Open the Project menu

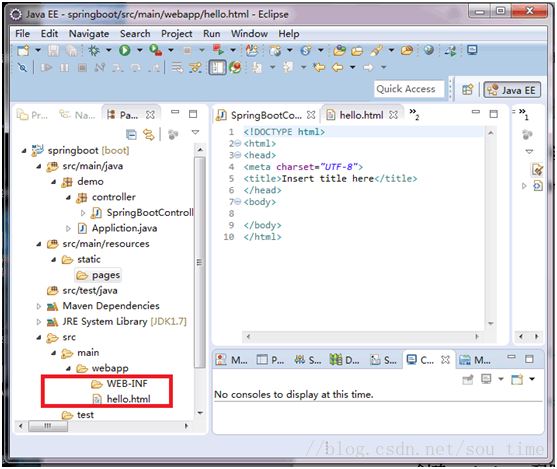(177, 34)
